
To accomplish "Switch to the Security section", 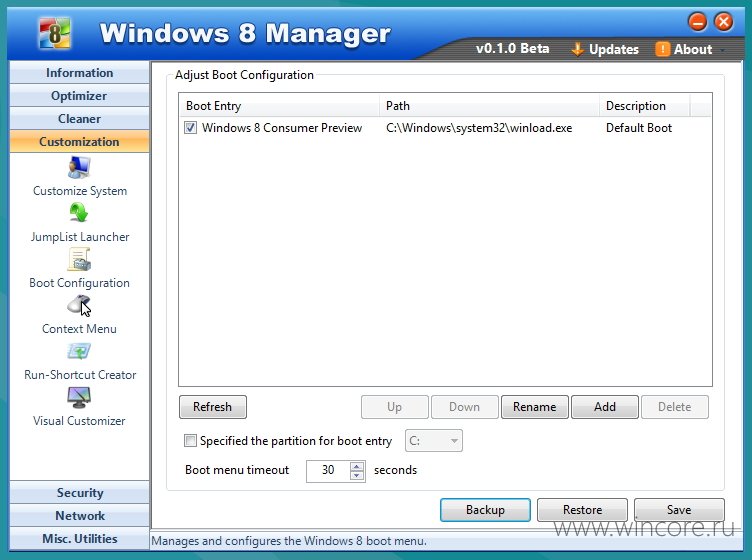I will pos(79,492).
